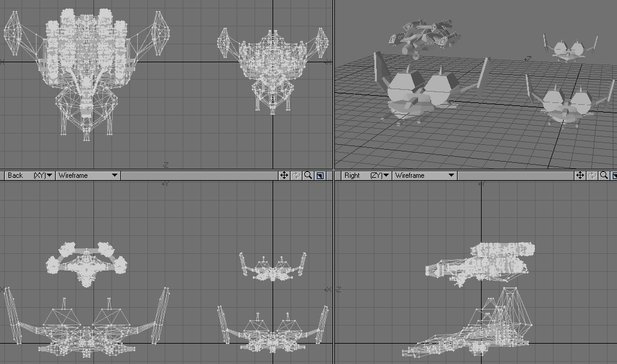This screenshot has width=617, height=364.
Task: Toggle maximize for the Back viewport
Action: pyautogui.click(x=320, y=175)
